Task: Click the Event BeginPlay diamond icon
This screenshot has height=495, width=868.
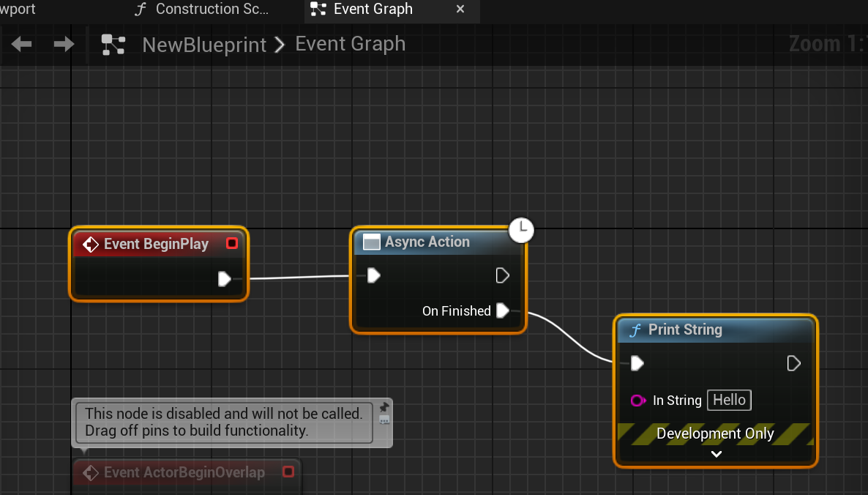Action: click(x=90, y=244)
